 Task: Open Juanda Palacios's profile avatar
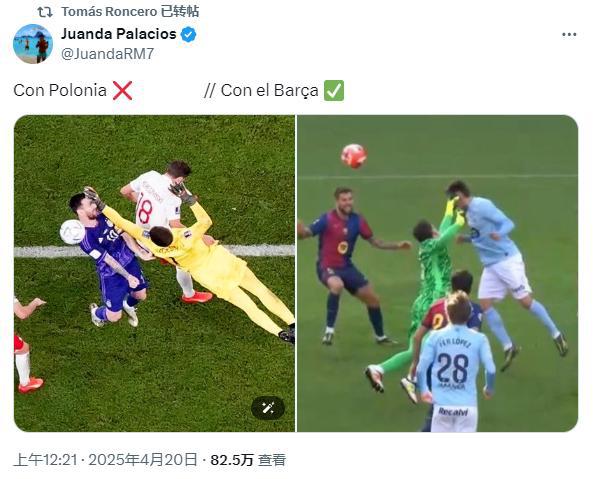33,44
